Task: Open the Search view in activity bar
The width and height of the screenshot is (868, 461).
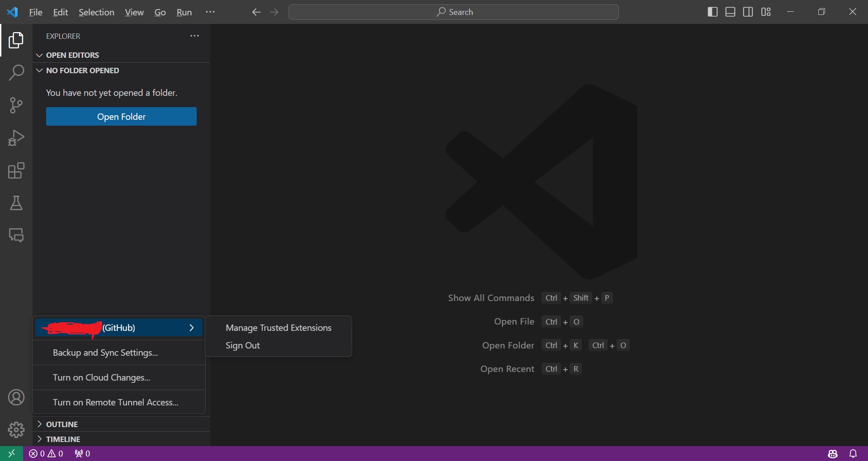Action: 16,73
